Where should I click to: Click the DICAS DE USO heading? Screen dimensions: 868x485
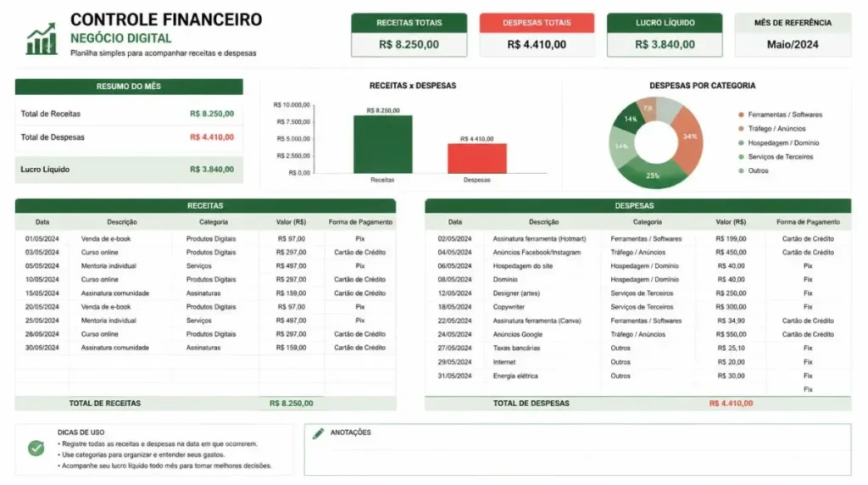point(81,433)
